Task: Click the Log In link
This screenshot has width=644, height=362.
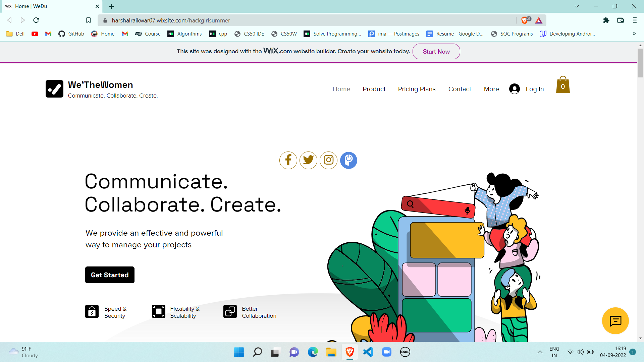Action: 534,89
